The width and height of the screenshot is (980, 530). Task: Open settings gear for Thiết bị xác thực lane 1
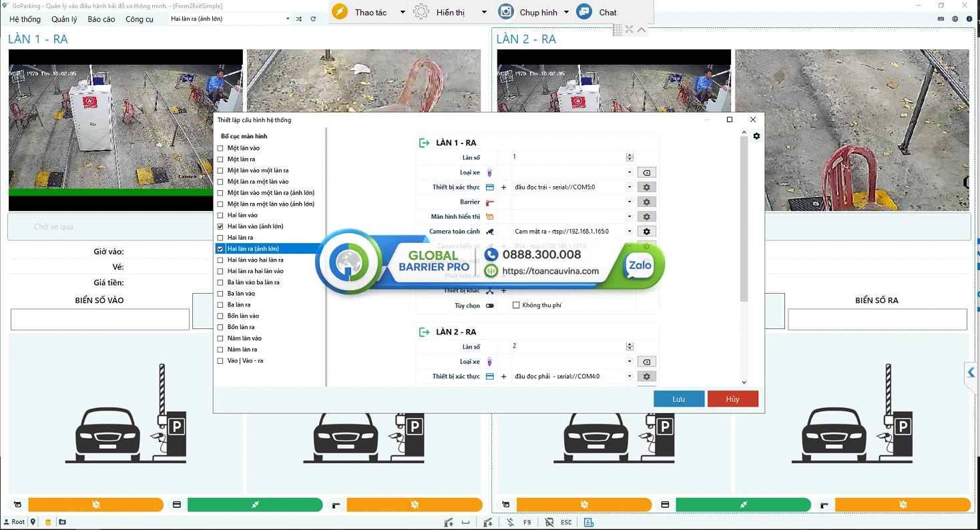[x=646, y=188]
